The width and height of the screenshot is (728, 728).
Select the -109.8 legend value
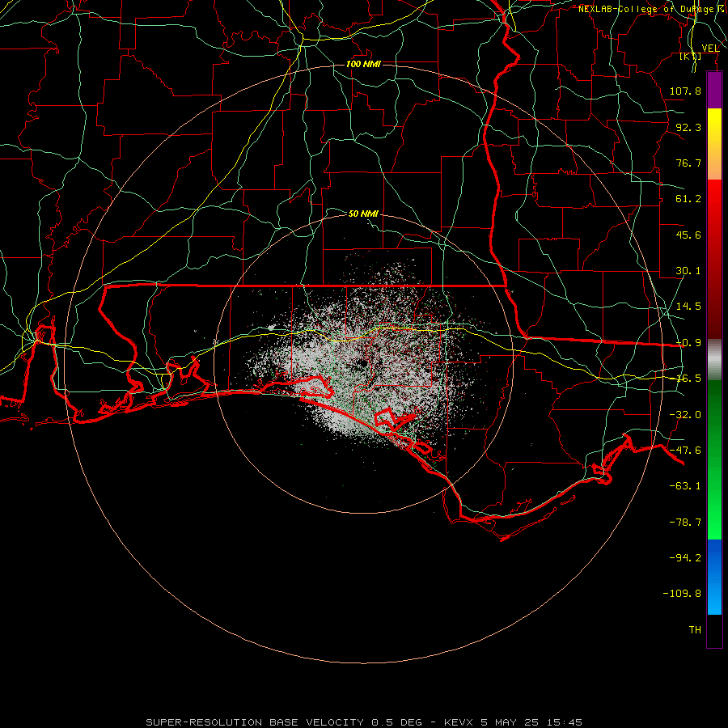coord(682,594)
